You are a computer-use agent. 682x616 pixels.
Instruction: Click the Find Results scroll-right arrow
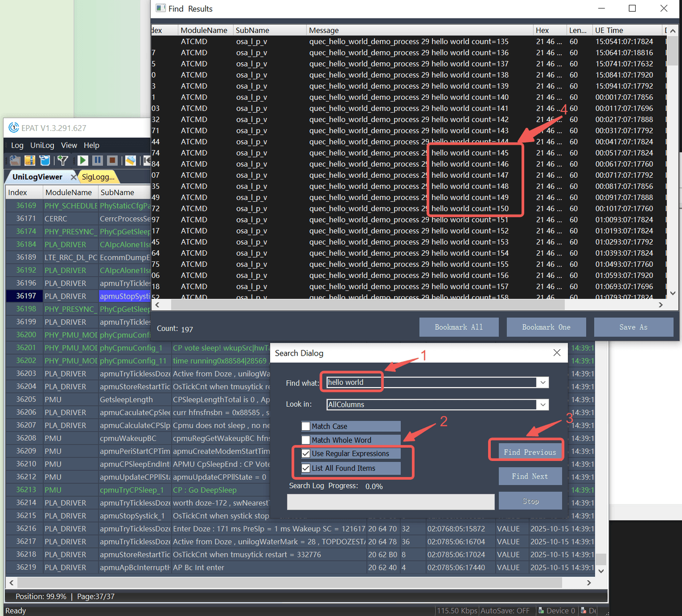(x=661, y=305)
